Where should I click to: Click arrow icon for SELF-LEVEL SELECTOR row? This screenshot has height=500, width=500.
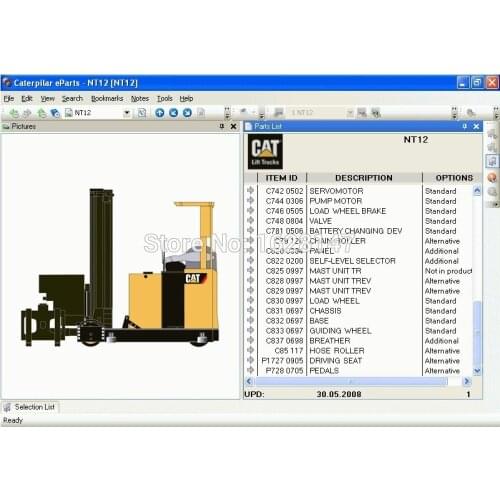pyautogui.click(x=250, y=260)
